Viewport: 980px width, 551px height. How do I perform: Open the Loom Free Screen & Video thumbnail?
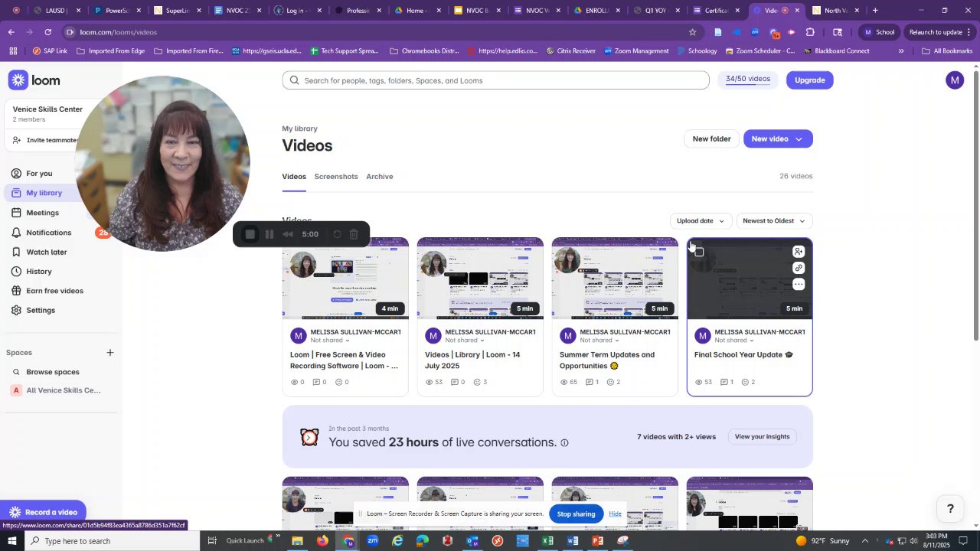click(x=345, y=279)
